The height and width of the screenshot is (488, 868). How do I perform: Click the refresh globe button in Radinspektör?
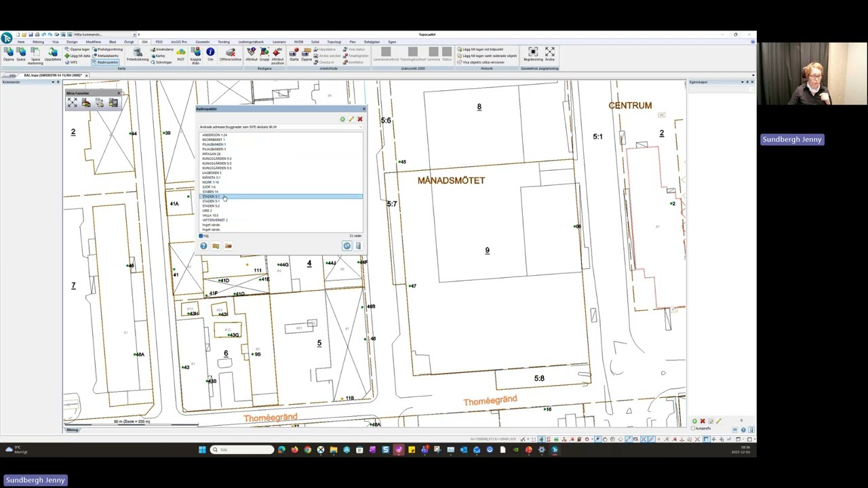(x=347, y=246)
